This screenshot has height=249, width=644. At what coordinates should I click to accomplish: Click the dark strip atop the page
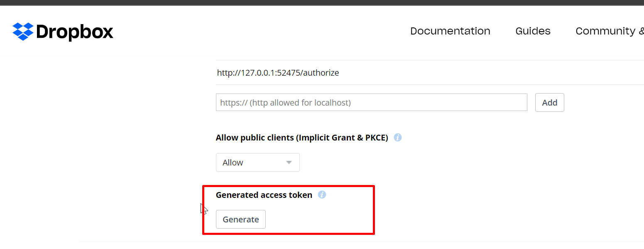(322, 2)
